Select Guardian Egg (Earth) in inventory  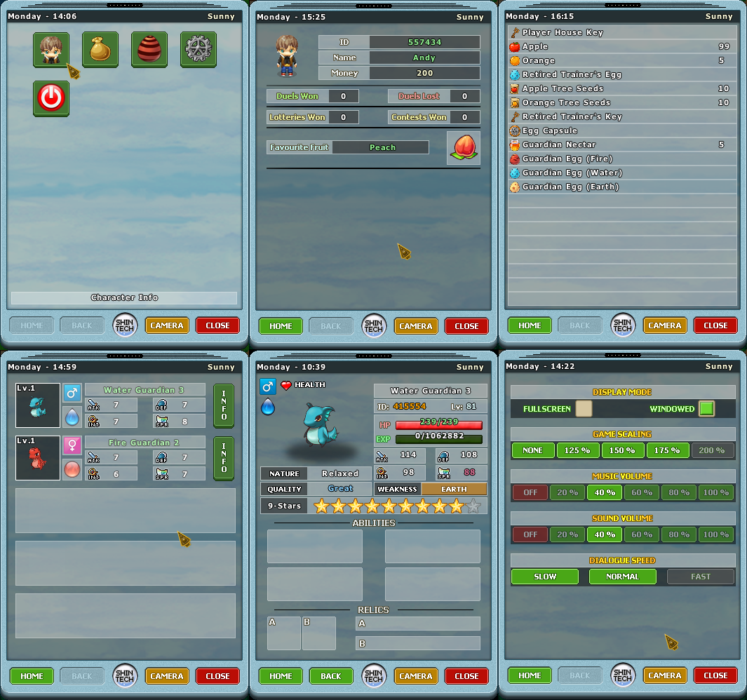point(622,187)
